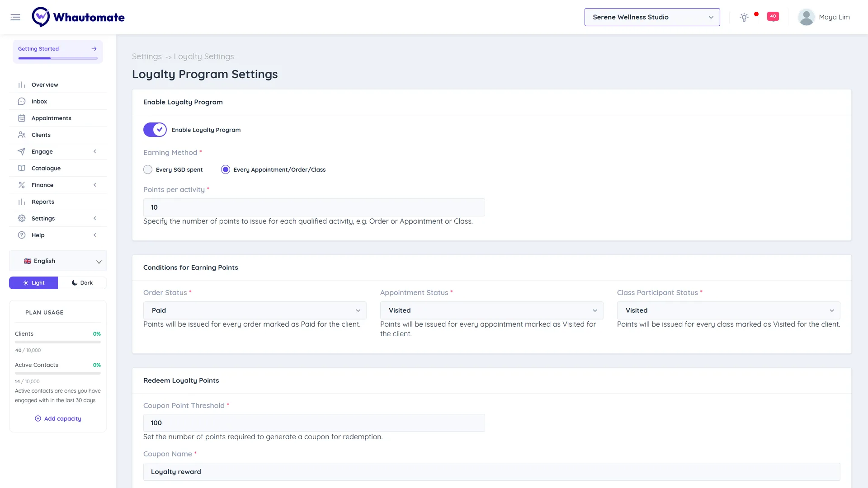Open Overview in the sidebar
The image size is (868, 488).
point(58,85)
